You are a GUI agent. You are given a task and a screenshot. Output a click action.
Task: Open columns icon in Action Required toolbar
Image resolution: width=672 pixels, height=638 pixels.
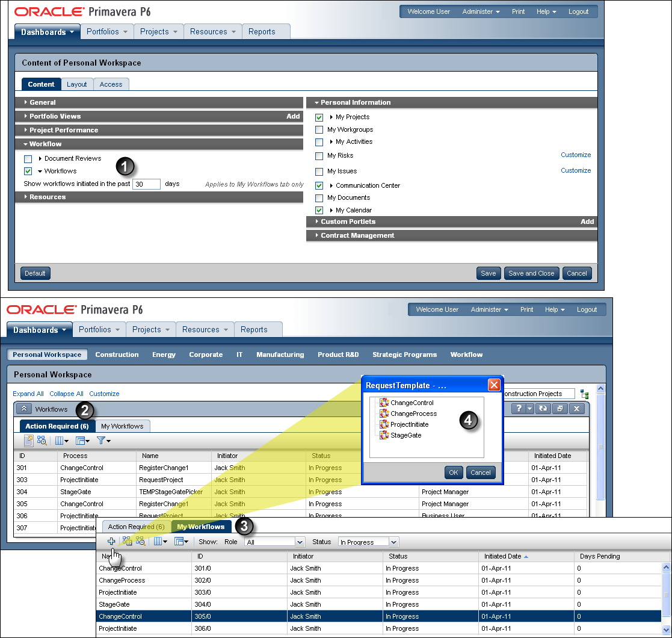pyautogui.click(x=62, y=441)
